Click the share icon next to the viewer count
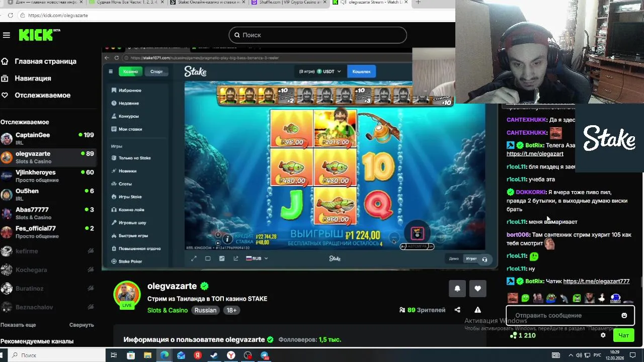The image size is (644, 362). [x=457, y=310]
